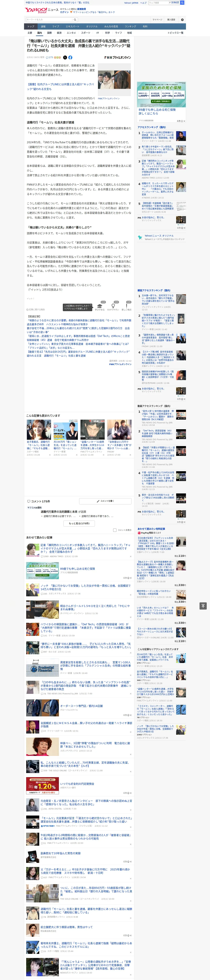Open the 有料 tab
This screenshot has width=210, height=980.
pyautogui.click(x=145, y=27)
